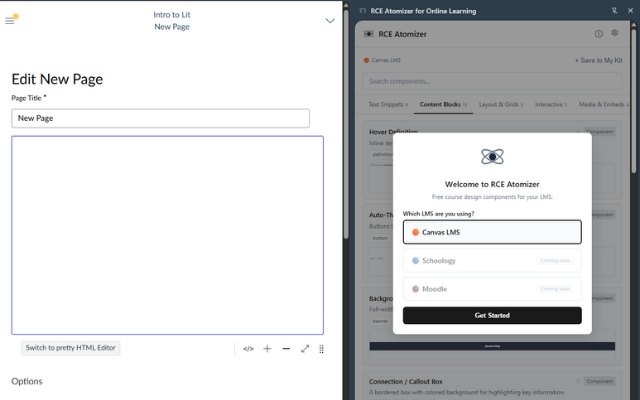Screen dimensions: 640x400
Task: Click Switch to pretty HTML Editor
Action: point(71,348)
